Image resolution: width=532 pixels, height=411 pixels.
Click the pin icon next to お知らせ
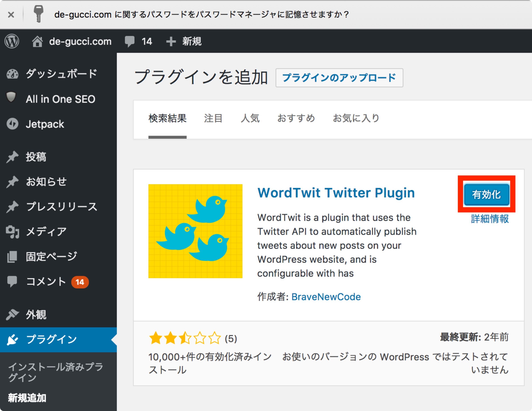click(12, 182)
